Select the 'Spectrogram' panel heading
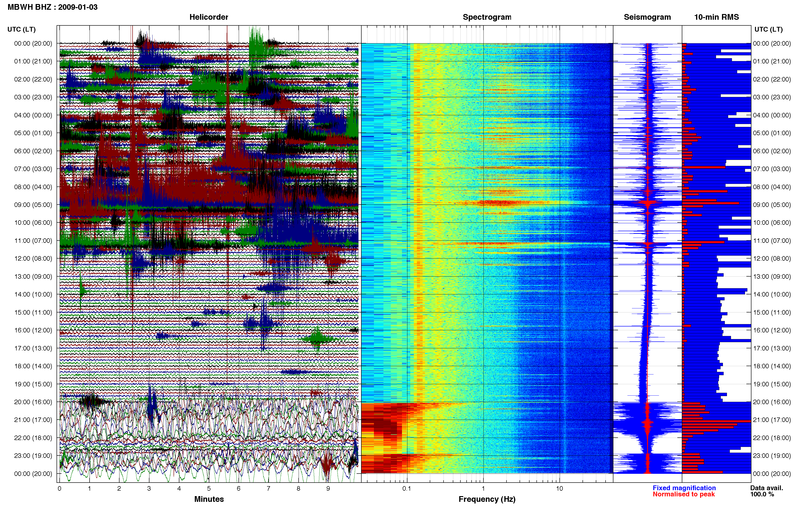Screen dimensions: 812x508 tap(487, 17)
